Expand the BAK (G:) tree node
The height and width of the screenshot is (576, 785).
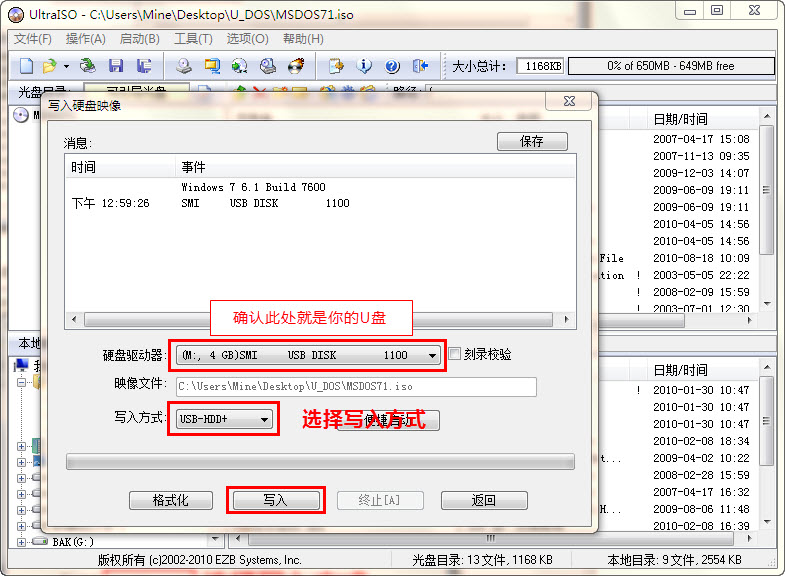click(x=21, y=542)
